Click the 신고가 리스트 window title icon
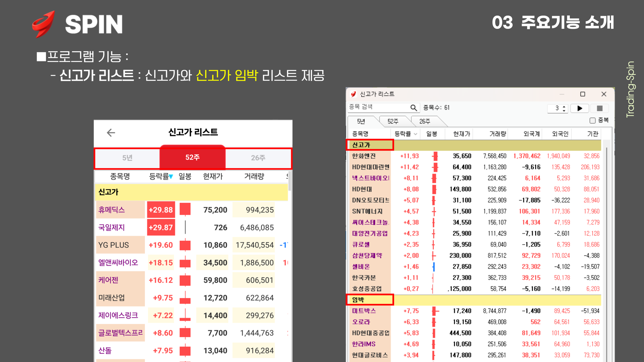644x362 pixels. [x=353, y=94]
